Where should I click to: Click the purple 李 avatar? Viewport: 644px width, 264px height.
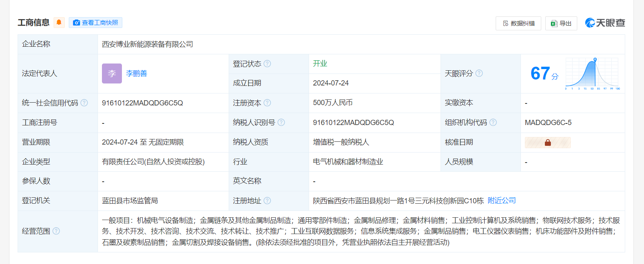coord(112,73)
